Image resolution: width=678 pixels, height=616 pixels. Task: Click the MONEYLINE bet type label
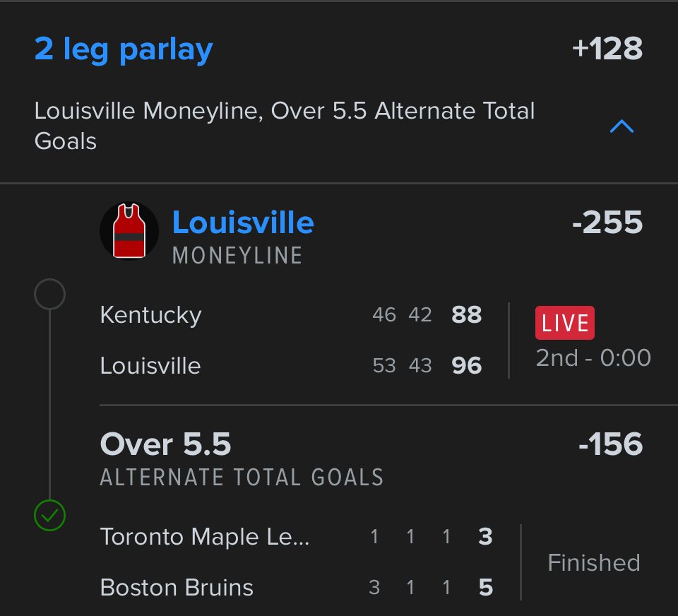point(237,255)
